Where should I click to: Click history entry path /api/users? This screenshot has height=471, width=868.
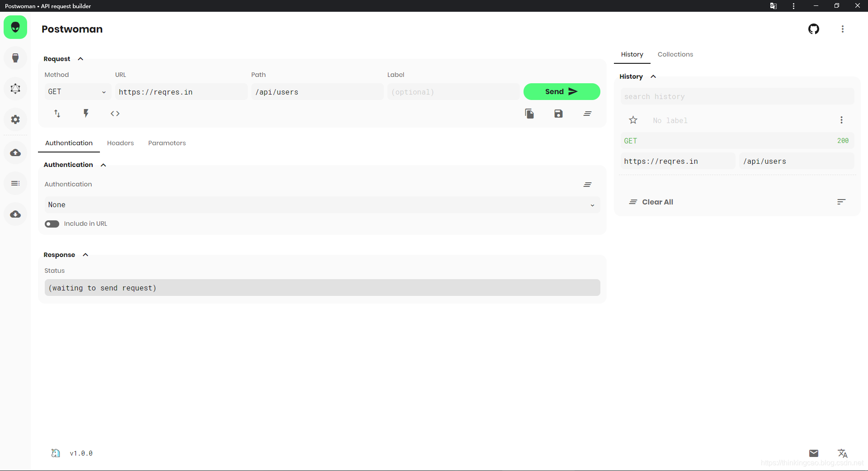[797, 161]
